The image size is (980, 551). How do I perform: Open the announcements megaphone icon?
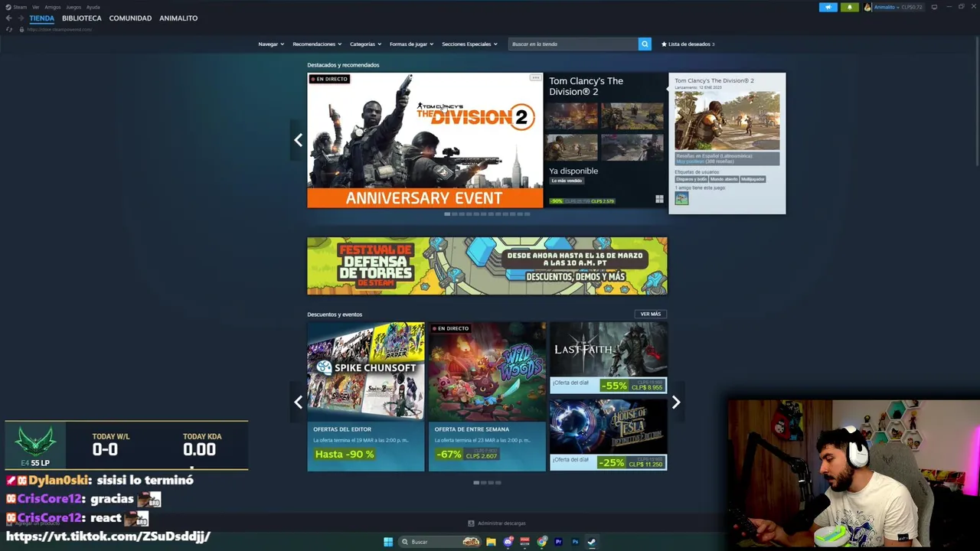click(x=828, y=7)
